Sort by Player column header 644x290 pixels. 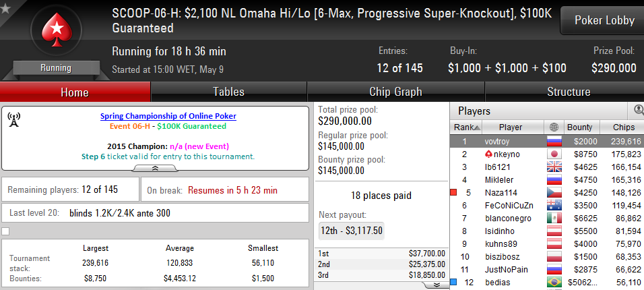(x=513, y=127)
